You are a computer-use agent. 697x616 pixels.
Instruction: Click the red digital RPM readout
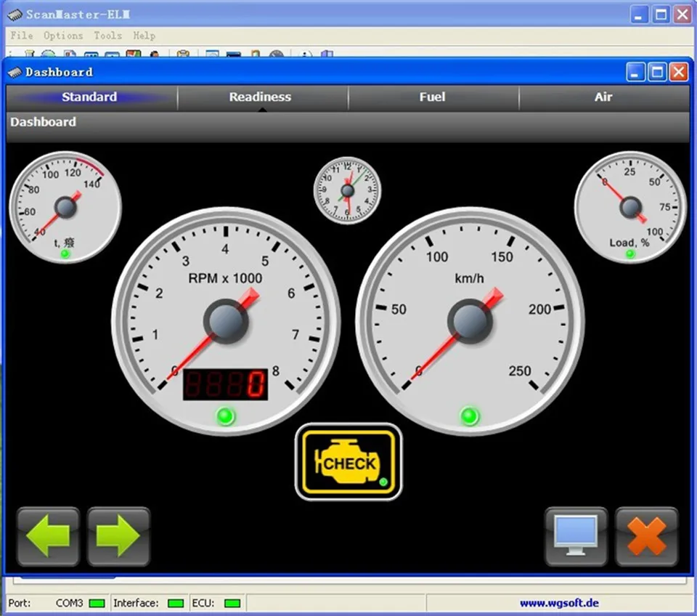pyautogui.click(x=226, y=384)
